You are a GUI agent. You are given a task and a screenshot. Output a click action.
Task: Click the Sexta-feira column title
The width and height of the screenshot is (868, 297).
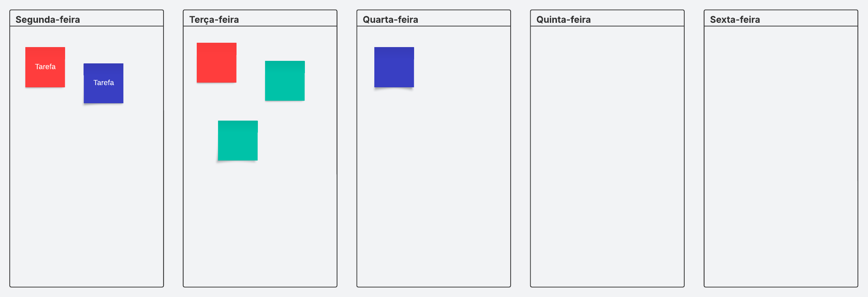735,20
